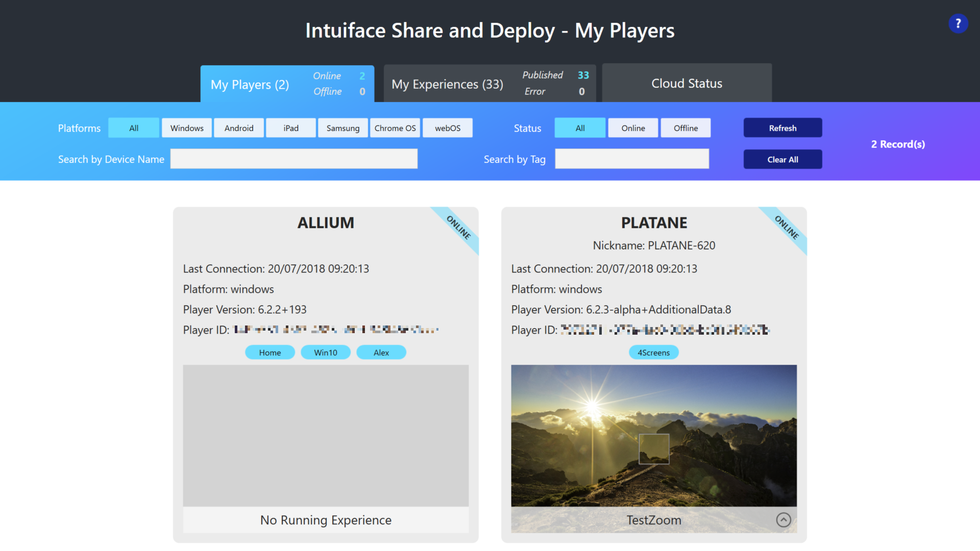The width and height of the screenshot is (980, 551).
Task: Click No Running Experience label
Action: [326, 520]
